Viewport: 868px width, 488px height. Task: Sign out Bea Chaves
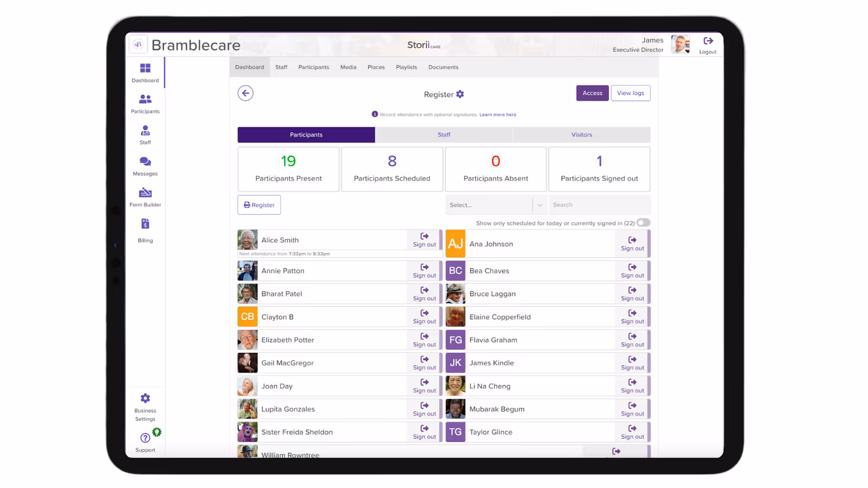(633, 271)
